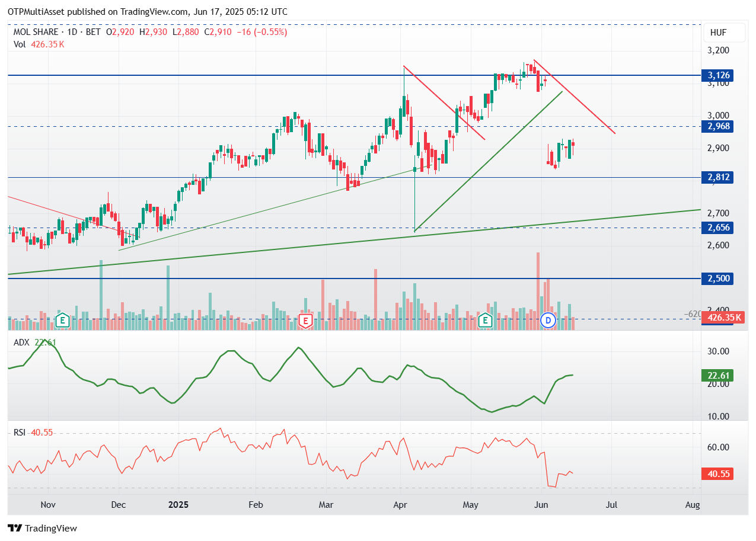Click the red earnings E marker near late February
Viewport: 756px width, 541px height.
point(305,321)
